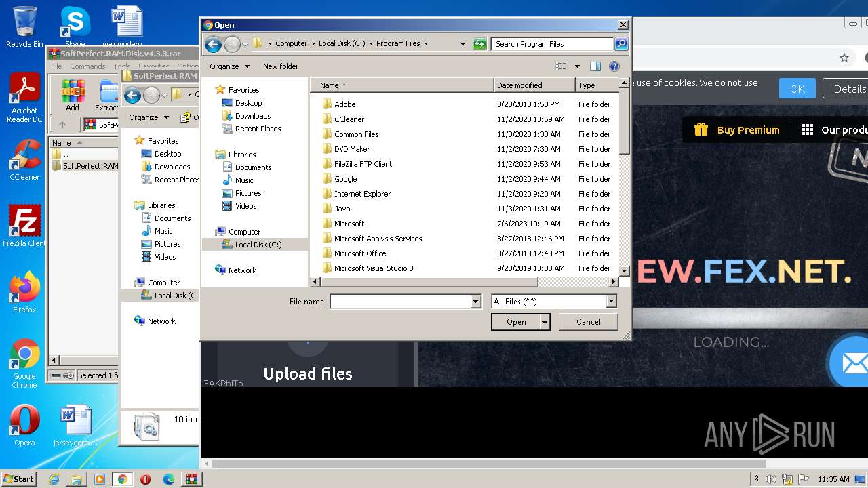Change your view icon in Open dialog
The width and height of the screenshot is (868, 488).
point(561,66)
